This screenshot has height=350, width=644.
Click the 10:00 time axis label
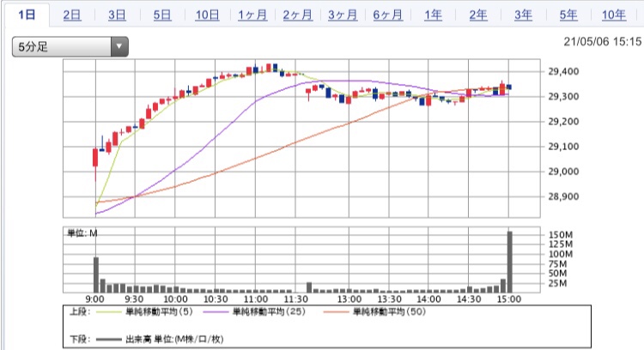pyautogui.click(x=175, y=299)
